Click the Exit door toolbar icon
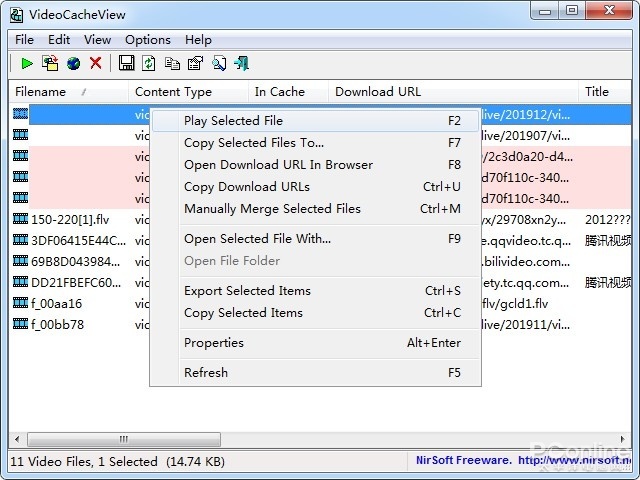Image resolution: width=640 pixels, height=480 pixels. (242, 64)
